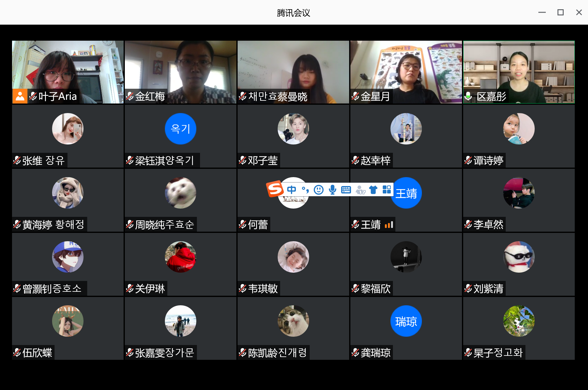Click the name label 刘紫清
This screenshot has width=588, height=390.
pyautogui.click(x=488, y=289)
